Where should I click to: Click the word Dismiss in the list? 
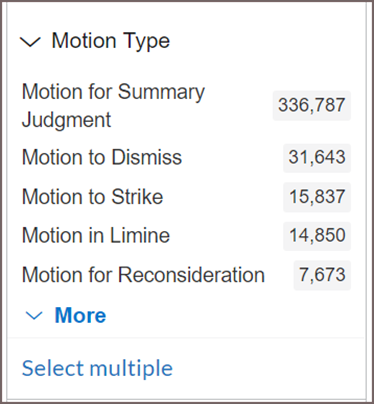pyautogui.click(x=147, y=157)
